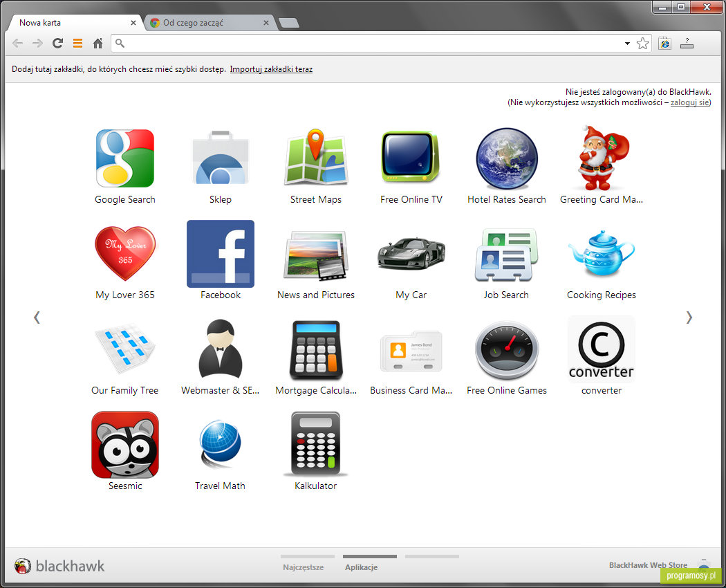Image resolution: width=726 pixels, height=588 pixels.
Task: Open the Business Card Maker app
Action: pyautogui.click(x=411, y=351)
